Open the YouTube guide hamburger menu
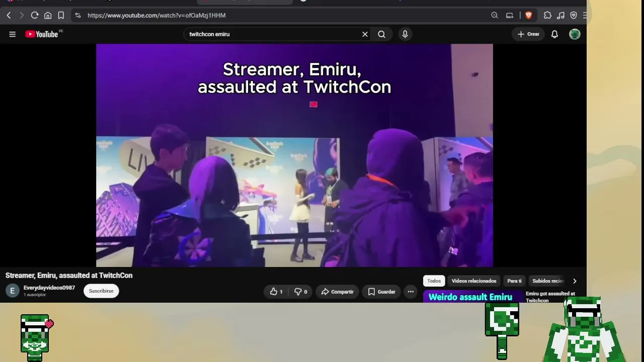 click(x=13, y=34)
